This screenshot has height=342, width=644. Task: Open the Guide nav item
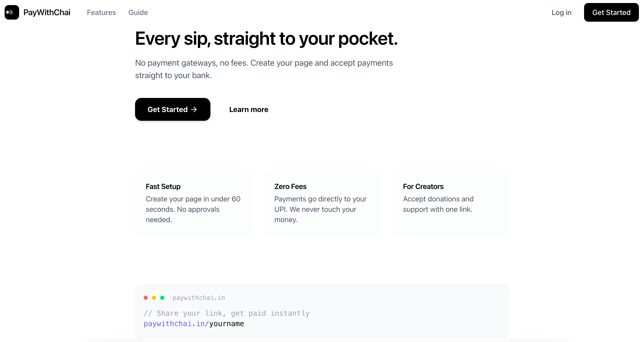point(138,12)
